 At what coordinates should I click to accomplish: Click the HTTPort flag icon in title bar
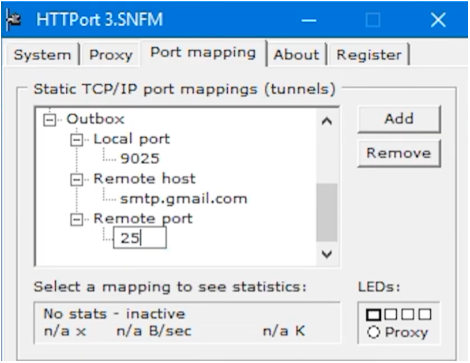tap(14, 20)
